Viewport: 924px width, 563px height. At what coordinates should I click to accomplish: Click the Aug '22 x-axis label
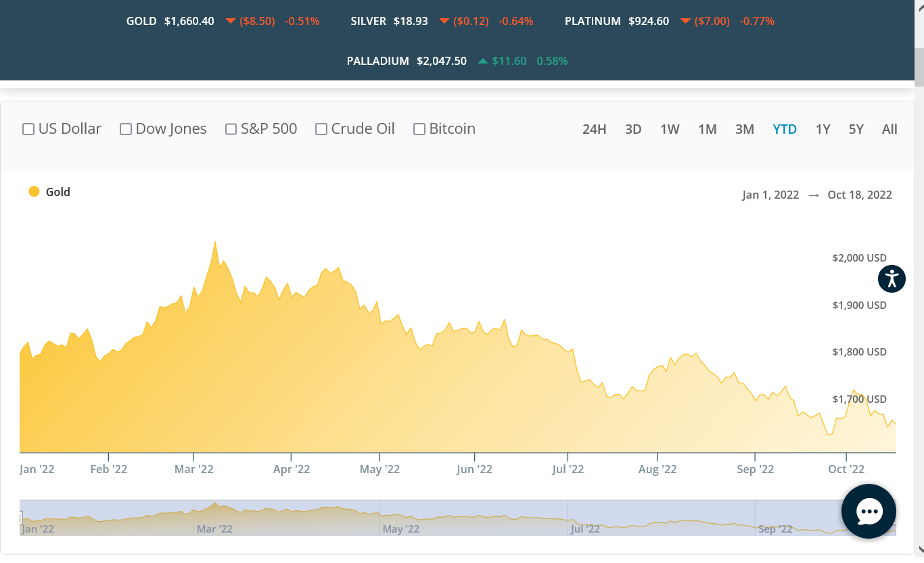[657, 469]
